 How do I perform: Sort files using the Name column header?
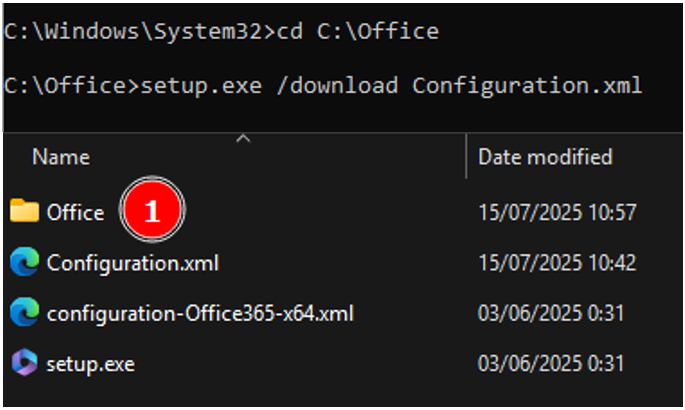(61, 157)
